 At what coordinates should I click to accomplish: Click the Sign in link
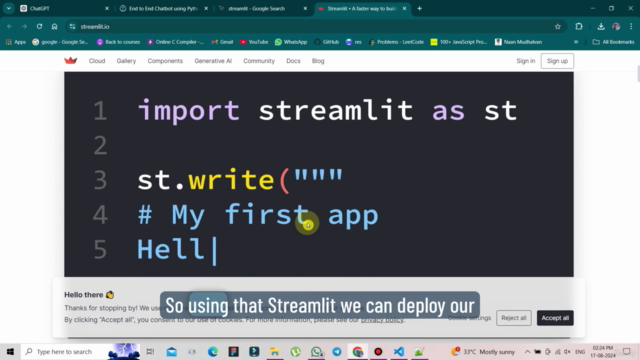525,61
